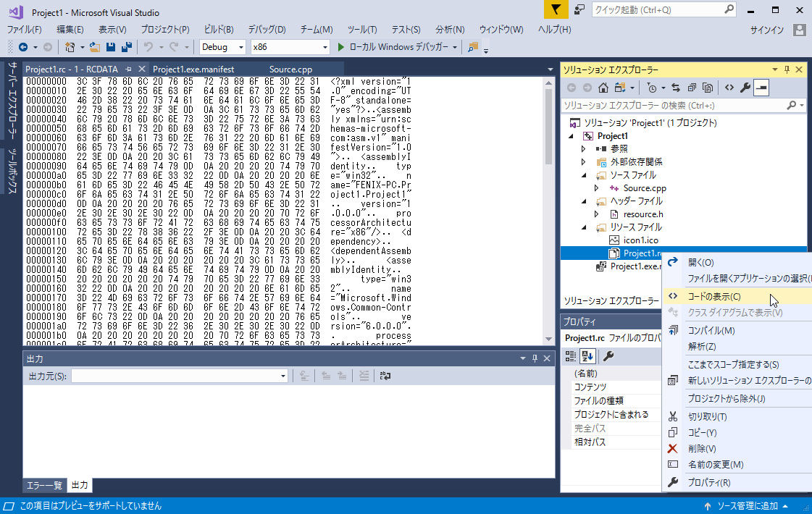The image size is (812, 514).
Task: Click the search magnifier in Quick Launch box
Action: coord(729,9)
